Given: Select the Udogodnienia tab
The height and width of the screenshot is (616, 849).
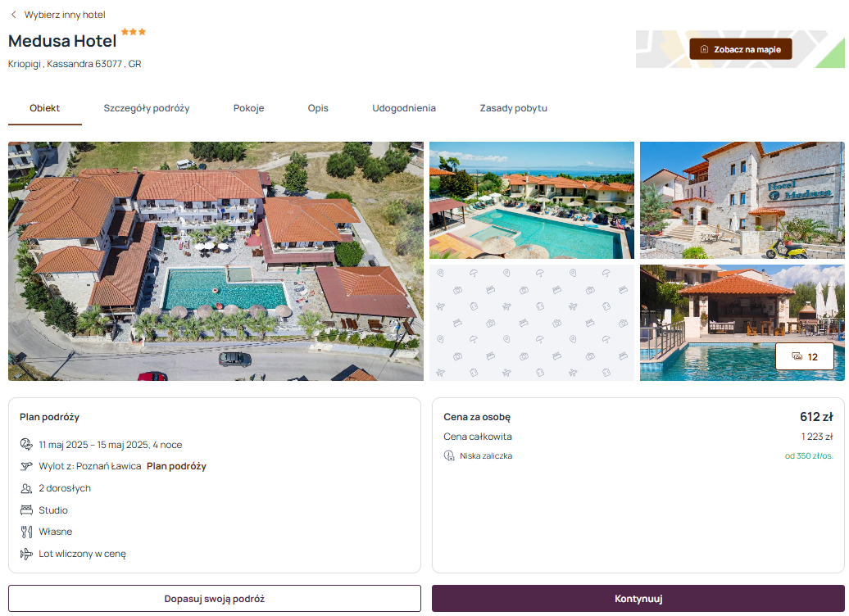Looking at the screenshot, I should click(x=404, y=108).
